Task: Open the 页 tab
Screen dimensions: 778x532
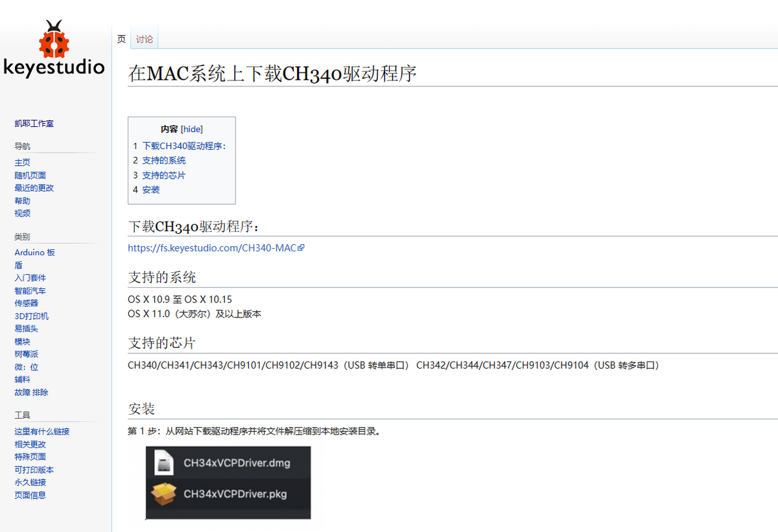Action: coord(121,40)
